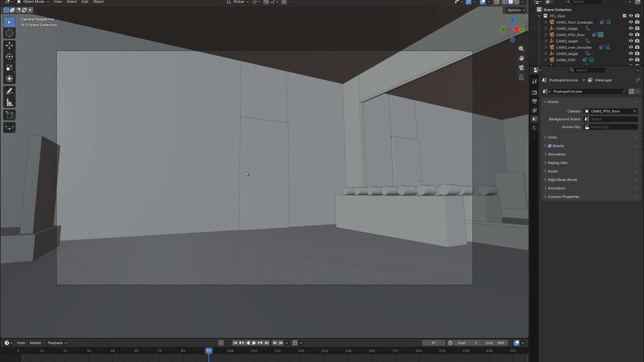Open the timeline Marker menu
The image size is (644, 362).
tap(35, 343)
